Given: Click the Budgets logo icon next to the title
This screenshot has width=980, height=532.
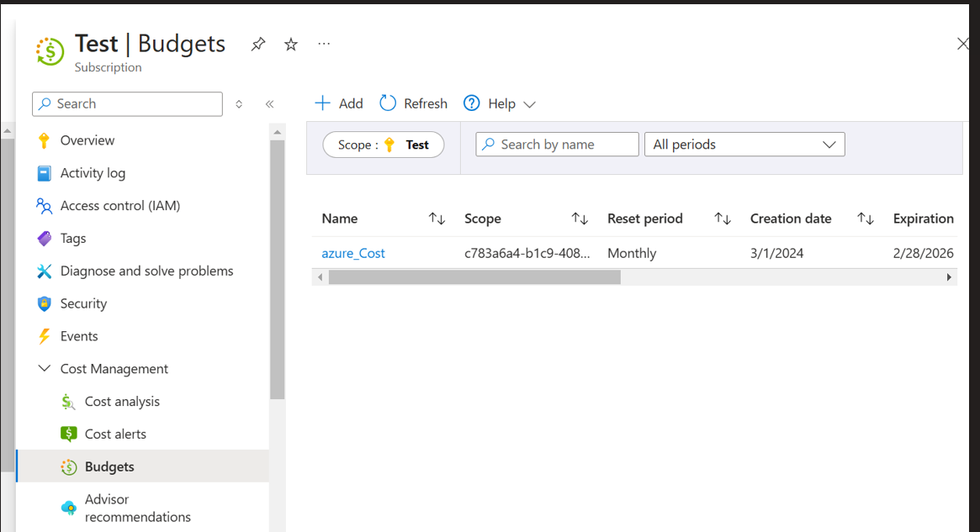Looking at the screenshot, I should [x=50, y=51].
